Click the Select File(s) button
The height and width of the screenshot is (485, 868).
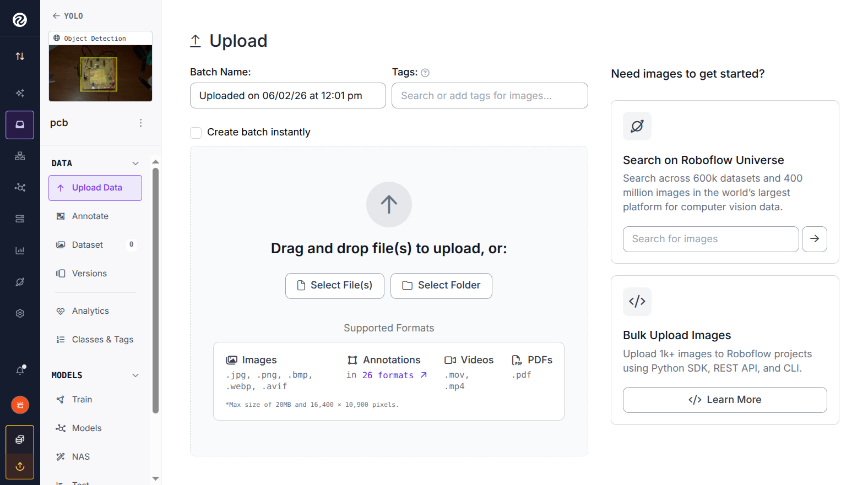coord(335,286)
